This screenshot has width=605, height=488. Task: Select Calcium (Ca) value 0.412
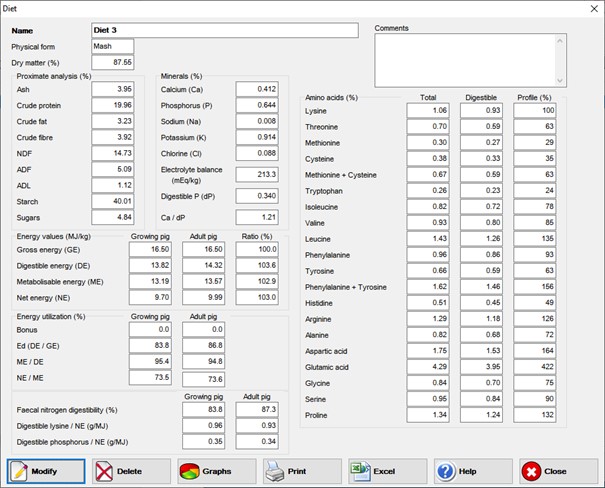pos(257,89)
